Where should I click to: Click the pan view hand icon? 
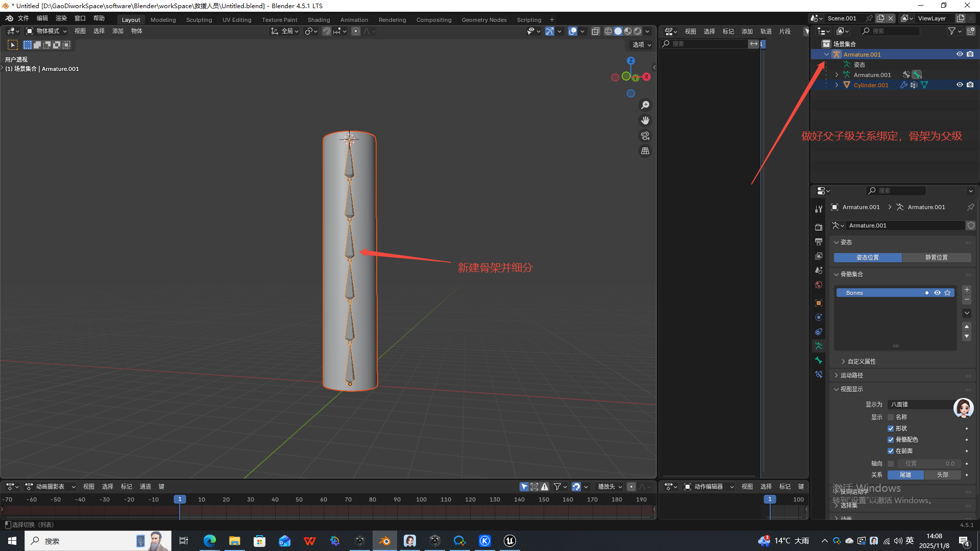pos(645,120)
